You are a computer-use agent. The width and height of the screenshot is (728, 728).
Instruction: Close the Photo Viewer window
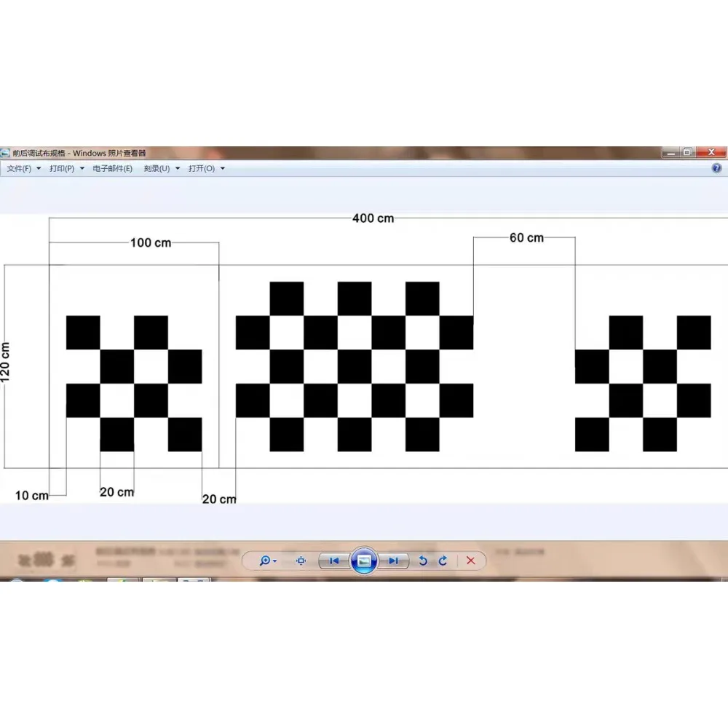[x=711, y=152]
